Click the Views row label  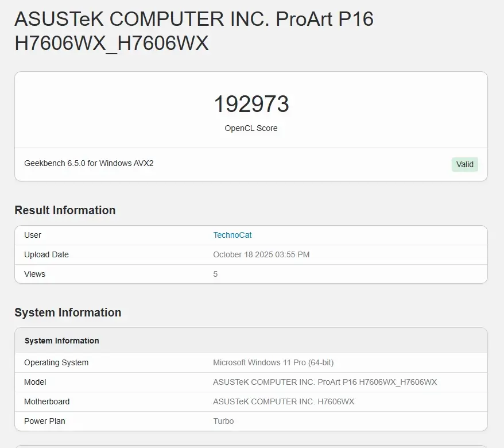click(x=34, y=274)
